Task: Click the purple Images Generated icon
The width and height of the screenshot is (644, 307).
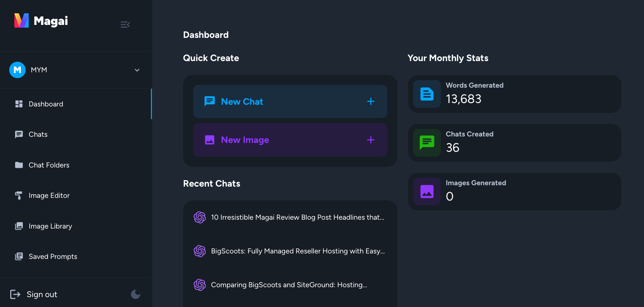Action: tap(427, 191)
